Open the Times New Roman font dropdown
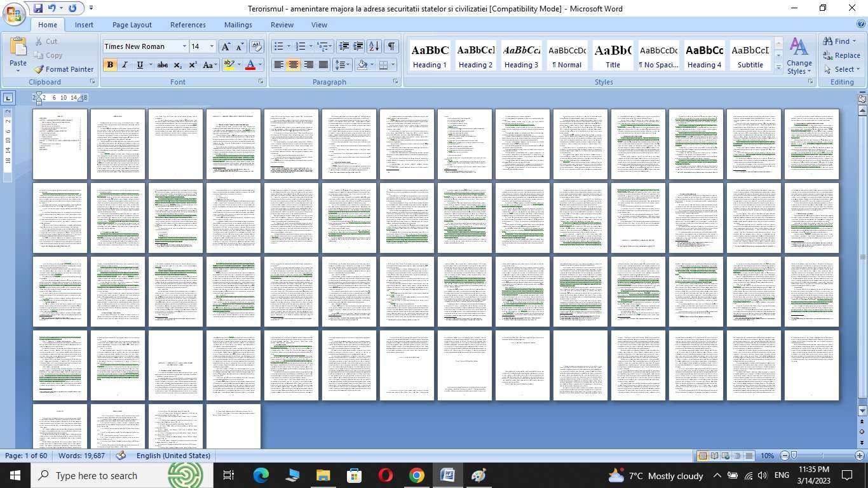868x488 pixels. pos(184,46)
